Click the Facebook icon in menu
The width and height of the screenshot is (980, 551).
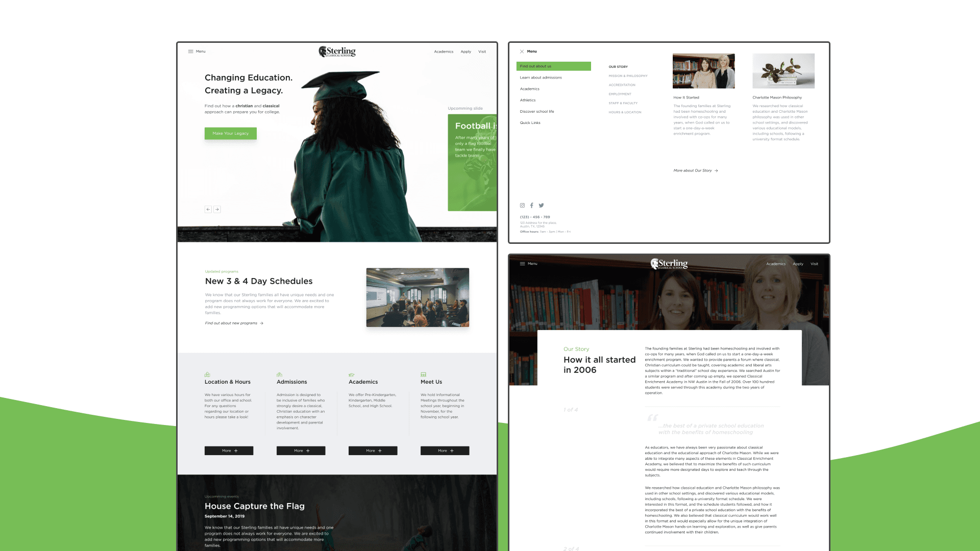(x=531, y=206)
